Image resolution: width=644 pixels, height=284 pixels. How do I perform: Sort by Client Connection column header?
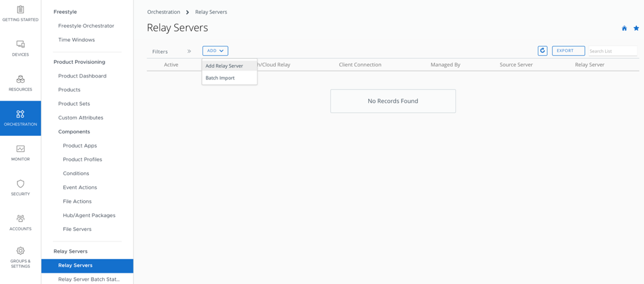tap(360, 64)
